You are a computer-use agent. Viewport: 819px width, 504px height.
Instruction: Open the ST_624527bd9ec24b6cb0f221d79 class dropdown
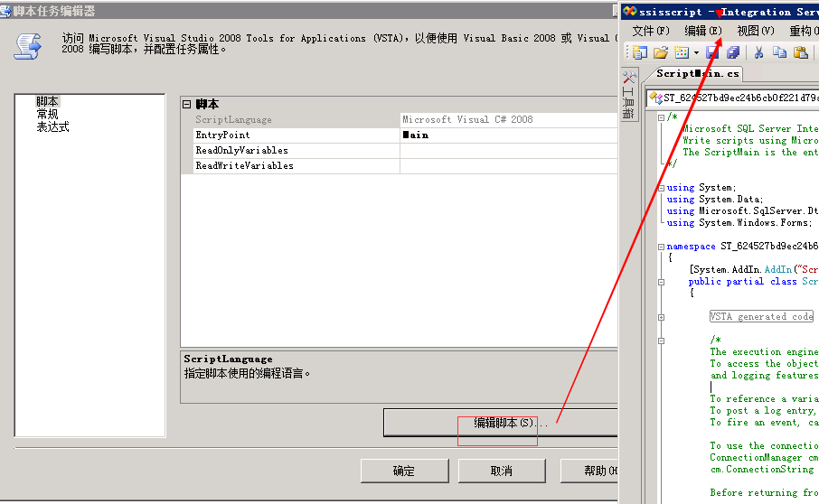tap(733, 98)
